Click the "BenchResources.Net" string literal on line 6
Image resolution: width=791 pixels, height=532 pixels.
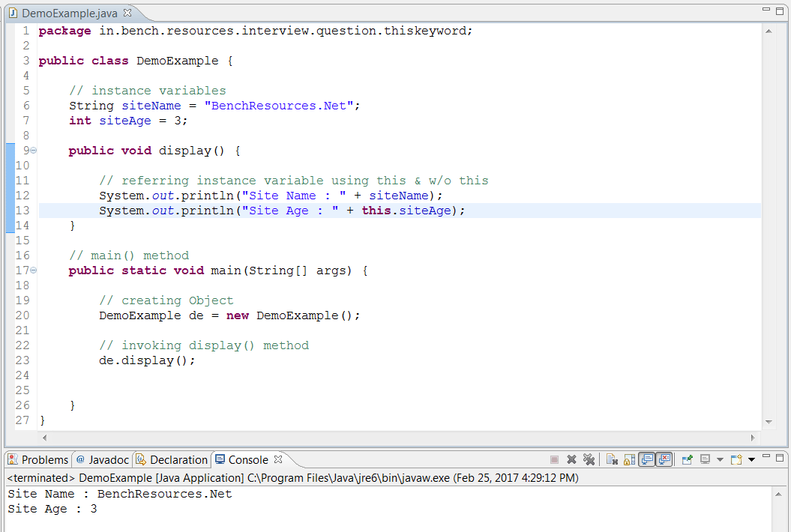click(x=278, y=106)
